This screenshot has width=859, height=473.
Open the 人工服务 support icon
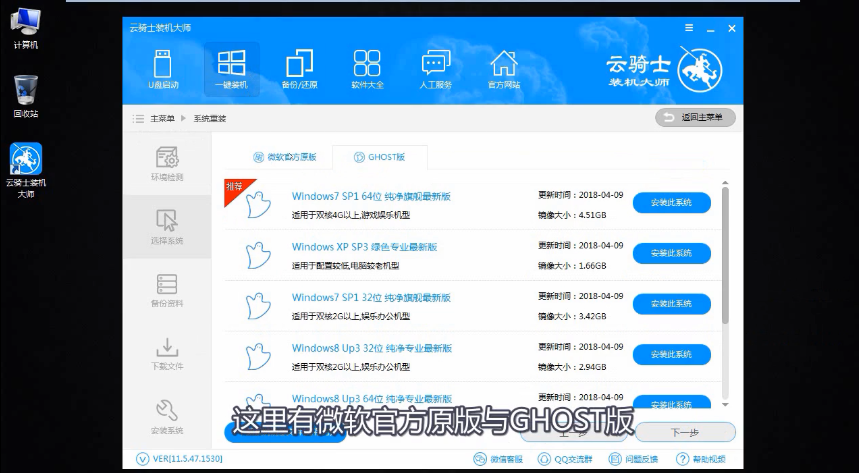coord(436,70)
